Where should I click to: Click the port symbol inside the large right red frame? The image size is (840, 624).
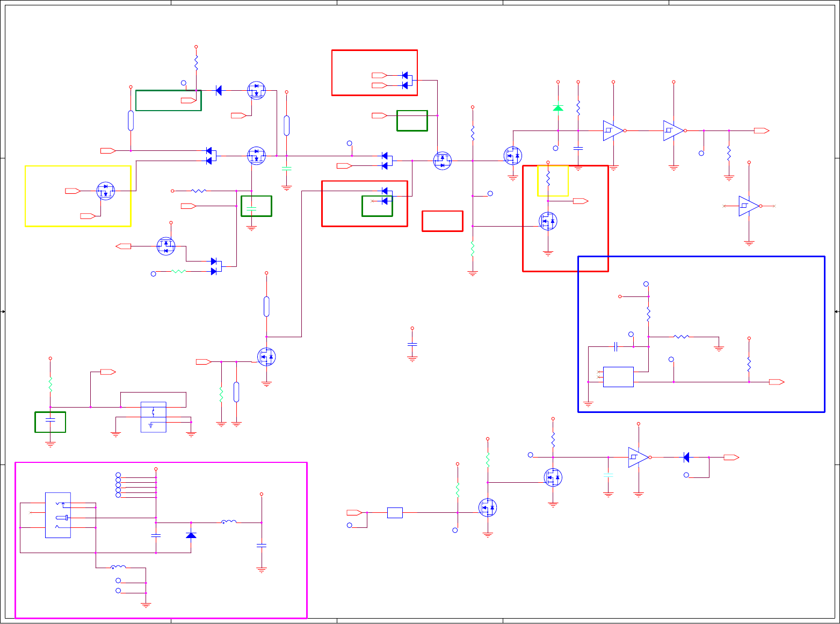click(581, 201)
